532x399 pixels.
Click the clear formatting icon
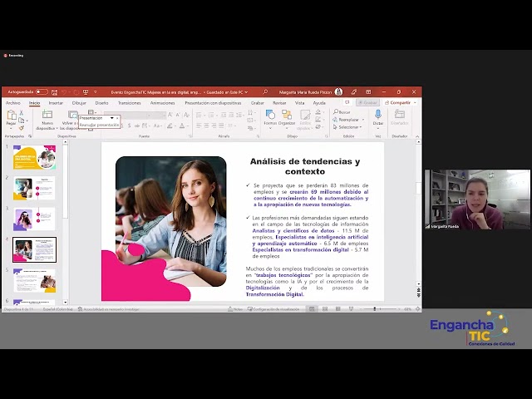(186, 115)
